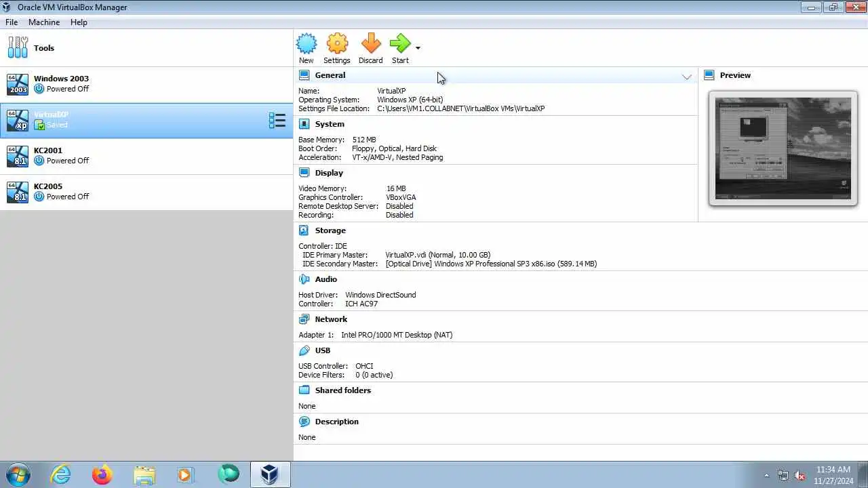Click the Audio section speaker icon
The image size is (868, 488).
(304, 279)
